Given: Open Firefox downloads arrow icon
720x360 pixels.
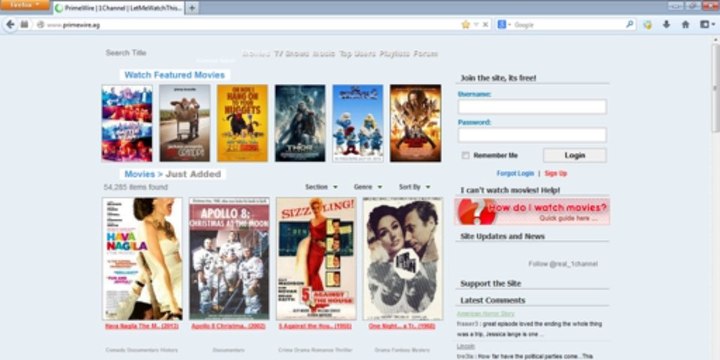Looking at the screenshot, I should click(x=666, y=25).
